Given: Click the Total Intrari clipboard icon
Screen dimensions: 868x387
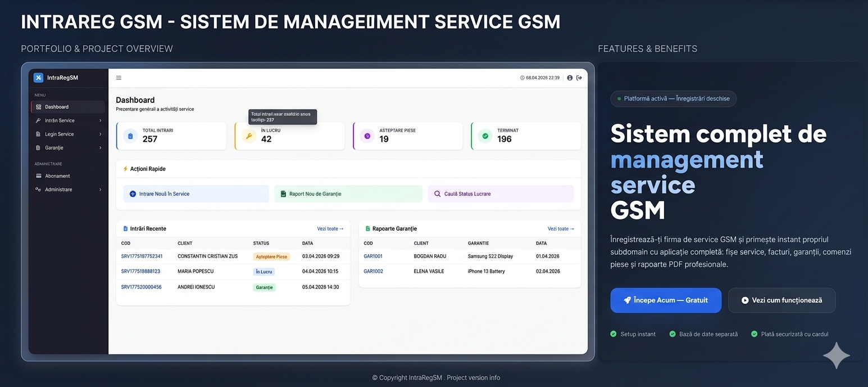Looking at the screenshot, I should point(130,136).
